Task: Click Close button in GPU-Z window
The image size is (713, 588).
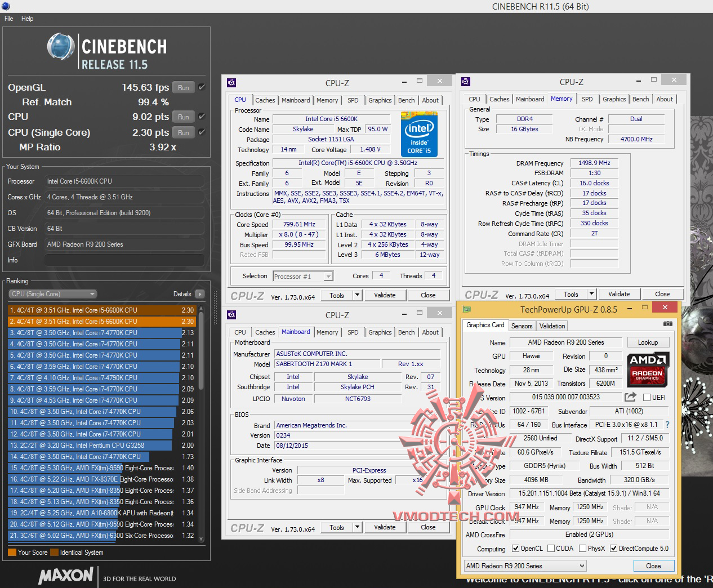Action: pyautogui.click(x=653, y=566)
